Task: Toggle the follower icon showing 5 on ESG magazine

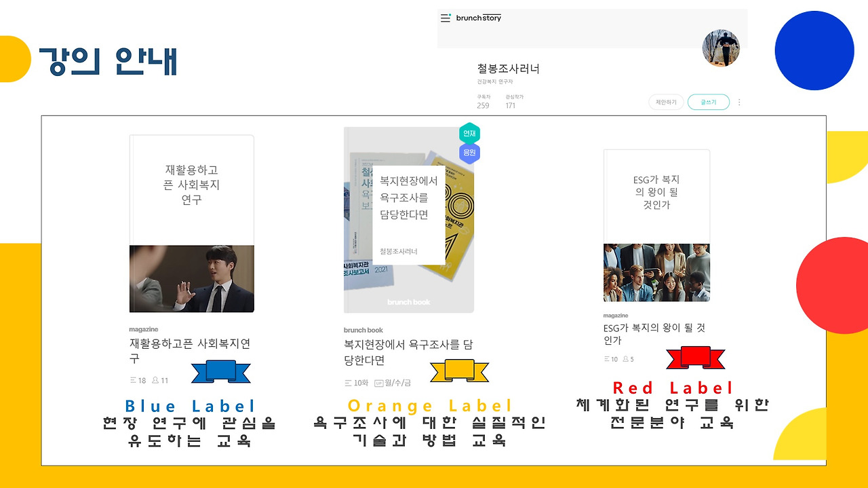Action: click(627, 359)
